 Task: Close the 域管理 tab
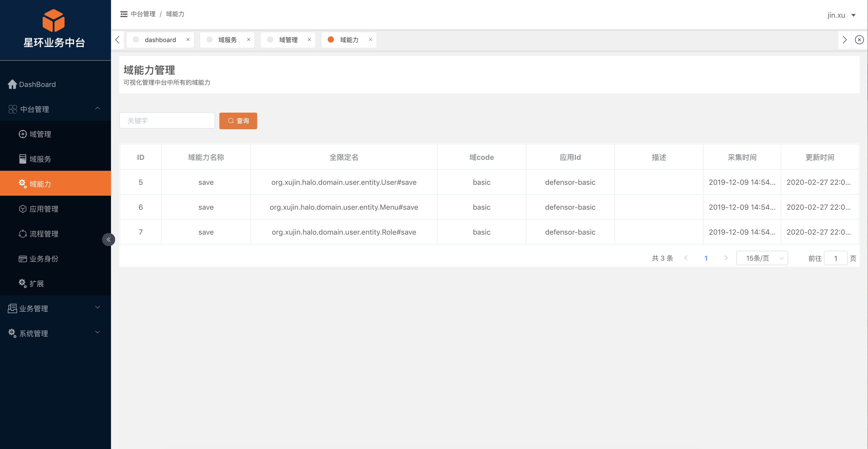point(309,39)
